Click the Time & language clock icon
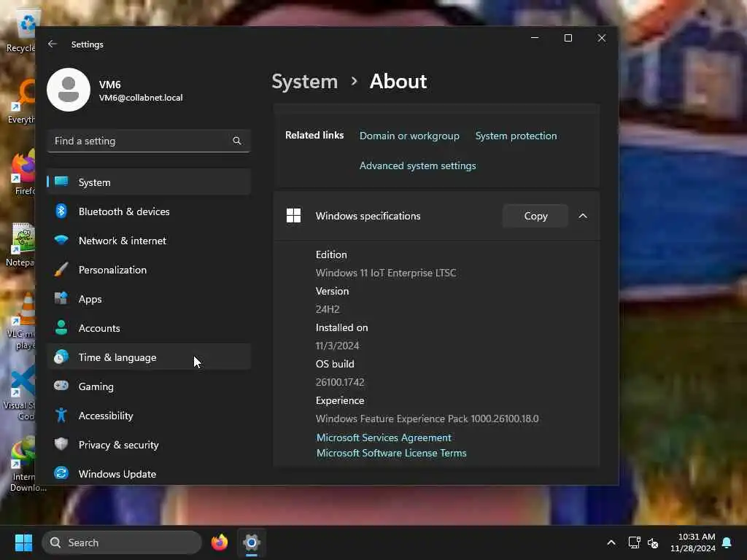This screenshot has height=560, width=747. [61, 357]
